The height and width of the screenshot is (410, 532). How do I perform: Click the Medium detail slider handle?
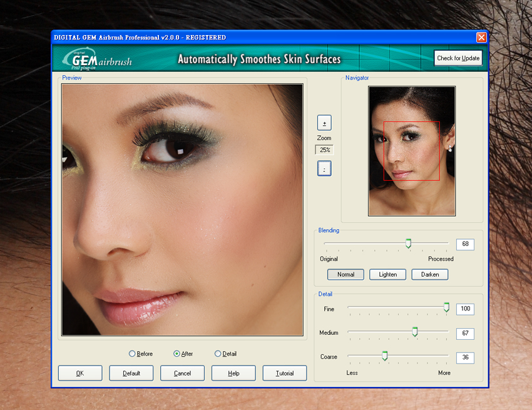pos(414,332)
